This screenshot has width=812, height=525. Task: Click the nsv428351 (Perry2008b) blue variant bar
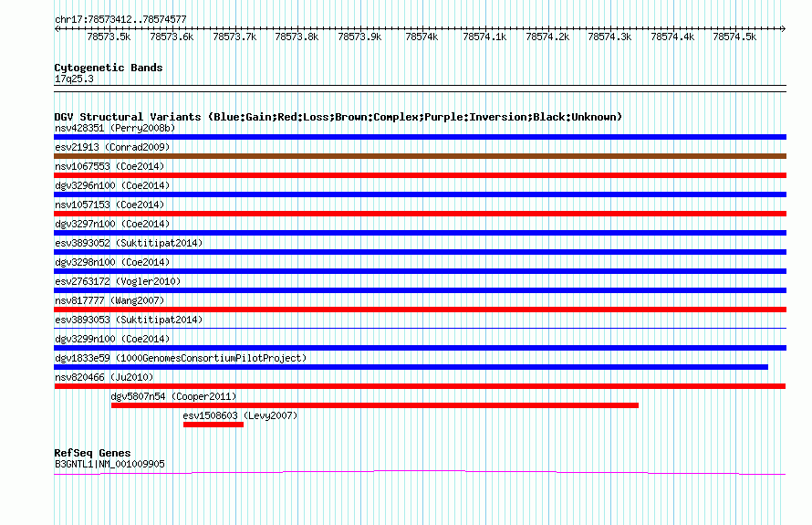click(x=420, y=137)
